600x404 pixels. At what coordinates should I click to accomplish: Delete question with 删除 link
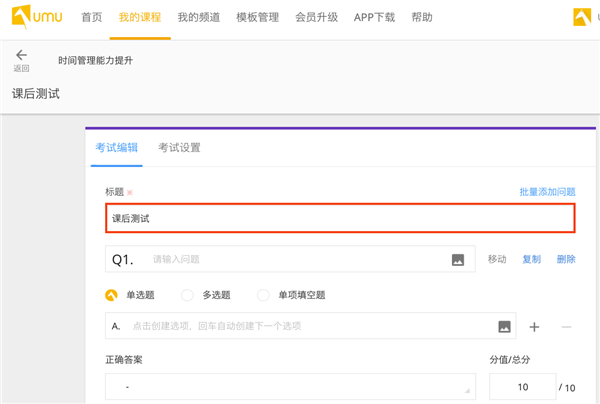[566, 259]
